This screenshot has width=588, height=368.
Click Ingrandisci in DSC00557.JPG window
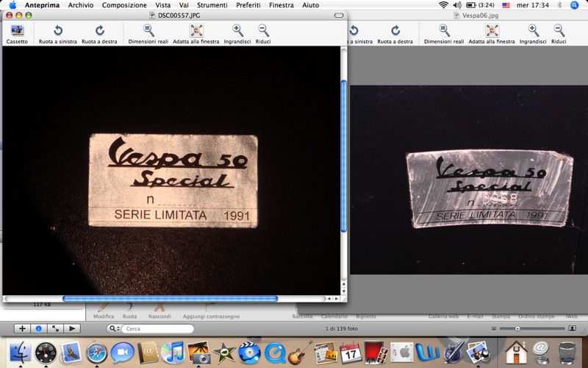pos(237,34)
